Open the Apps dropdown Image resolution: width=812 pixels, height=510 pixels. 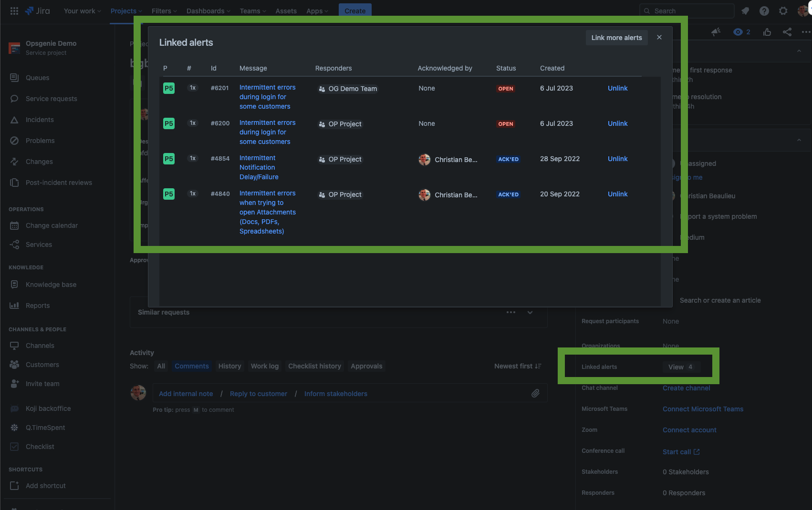(x=317, y=11)
